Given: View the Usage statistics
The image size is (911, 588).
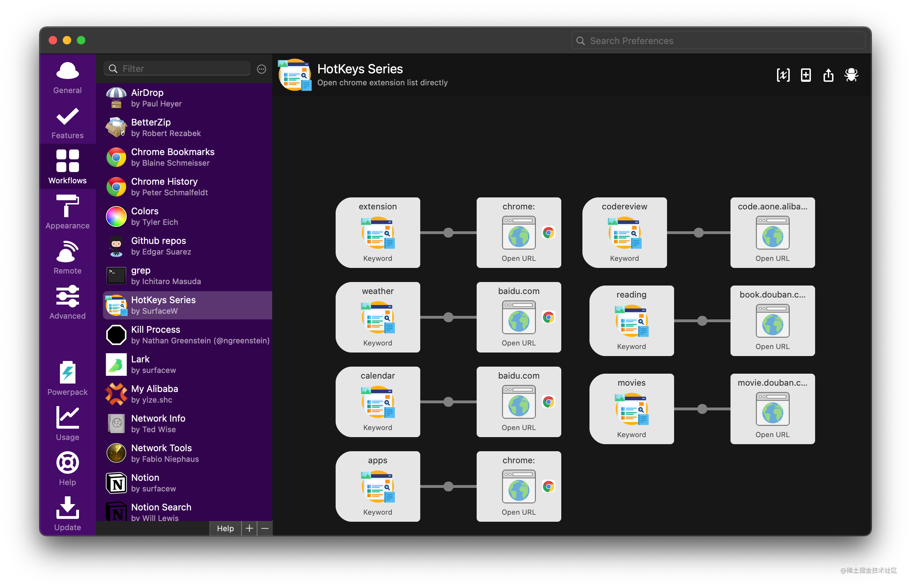Looking at the screenshot, I should pos(67,423).
